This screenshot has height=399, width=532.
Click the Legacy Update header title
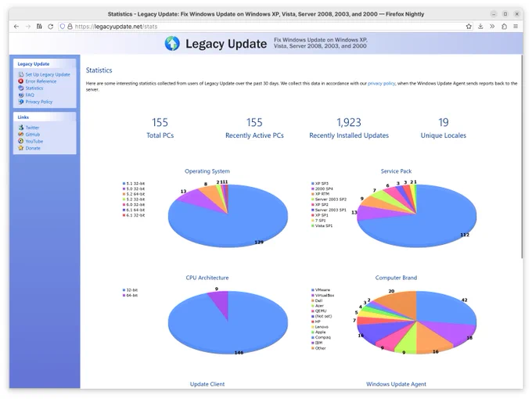[x=226, y=44]
